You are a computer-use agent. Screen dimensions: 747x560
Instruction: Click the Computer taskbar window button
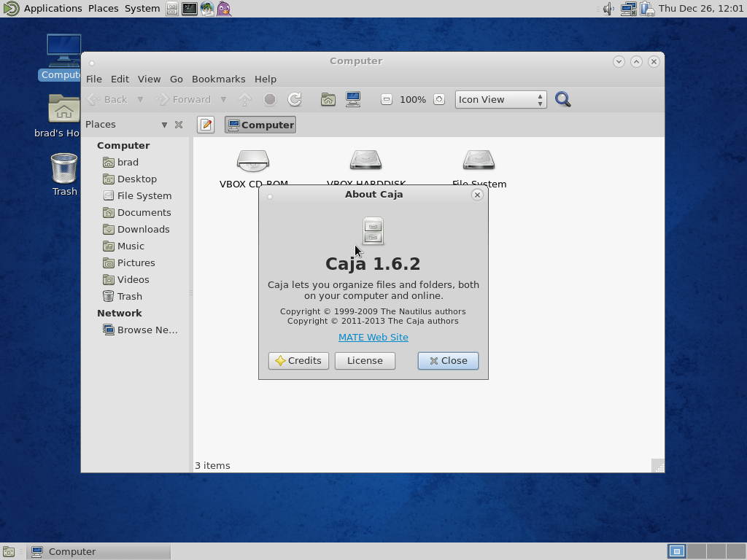coord(99,552)
